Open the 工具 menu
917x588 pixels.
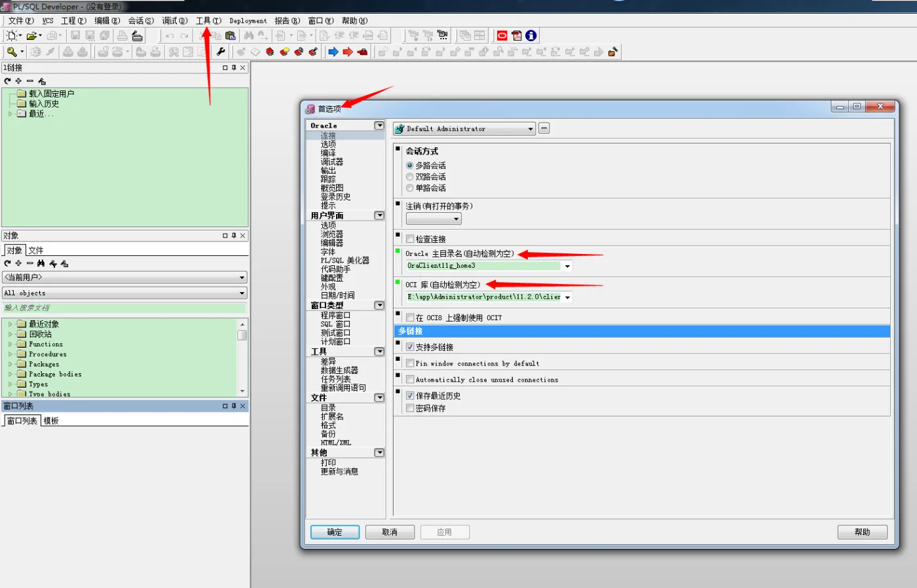point(208,21)
